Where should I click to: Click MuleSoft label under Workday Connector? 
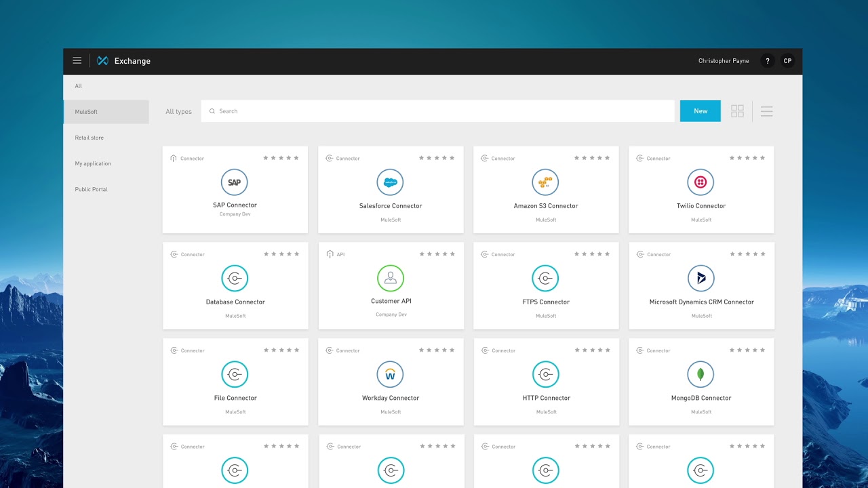pos(391,412)
